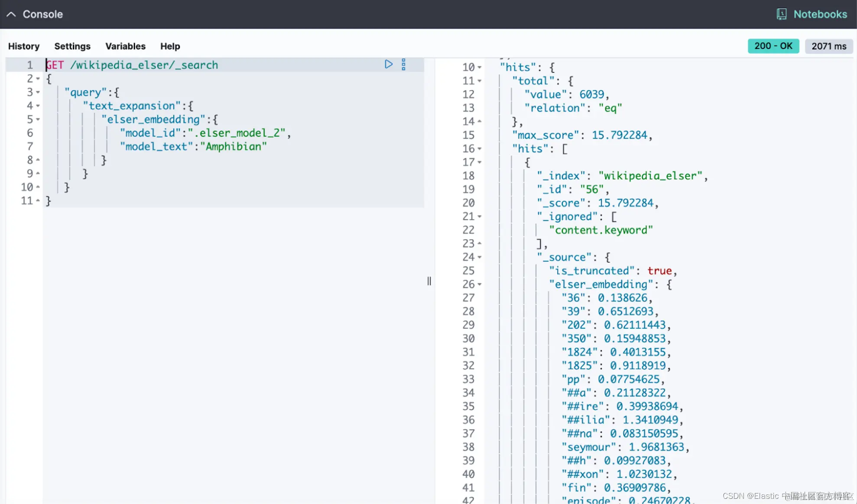The height and width of the screenshot is (504, 857).
Task: Collapse the fold arrow on request line 2
Action: [38, 79]
